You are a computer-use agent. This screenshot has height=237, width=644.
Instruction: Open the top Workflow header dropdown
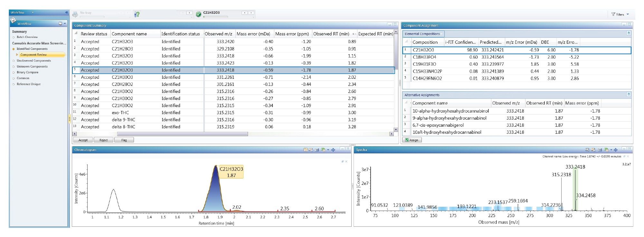tap(33, 13)
